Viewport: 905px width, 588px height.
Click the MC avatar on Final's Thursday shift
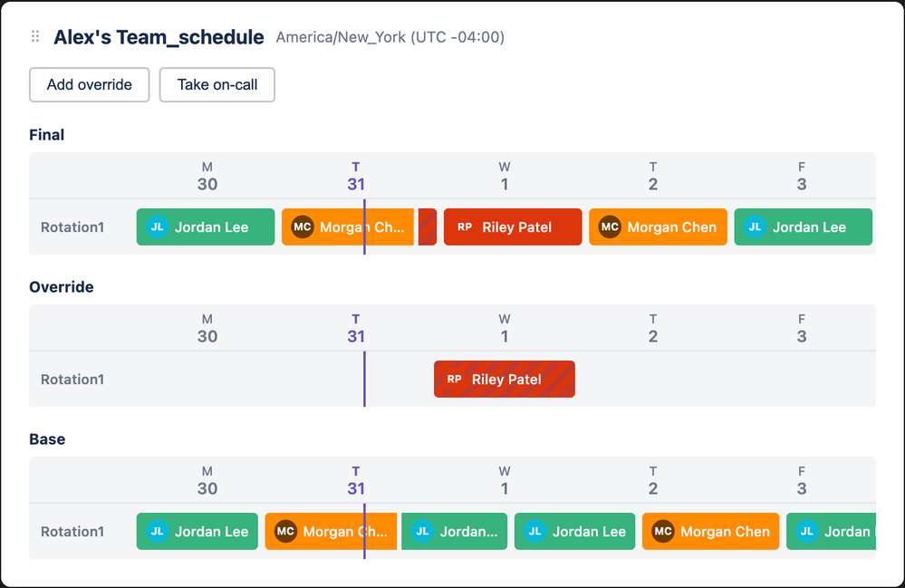tap(610, 227)
